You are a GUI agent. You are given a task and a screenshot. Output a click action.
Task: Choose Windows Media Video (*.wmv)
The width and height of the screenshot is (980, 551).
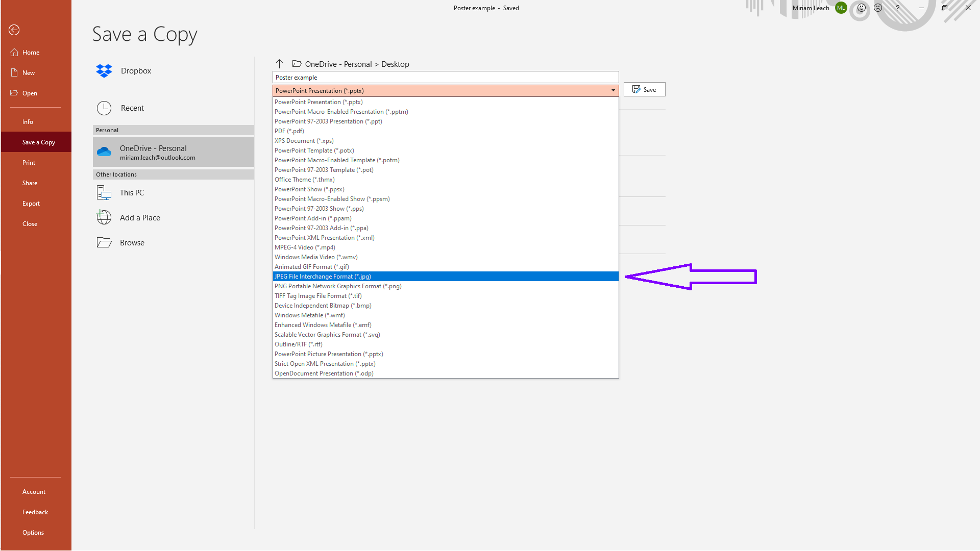[446, 257]
